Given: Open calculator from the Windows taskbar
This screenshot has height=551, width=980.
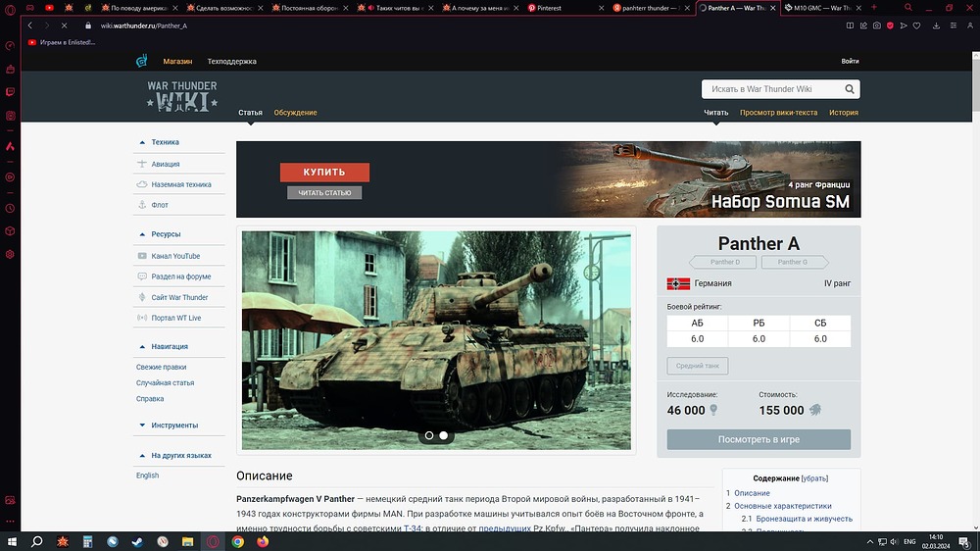Looking at the screenshot, I should tap(87, 541).
